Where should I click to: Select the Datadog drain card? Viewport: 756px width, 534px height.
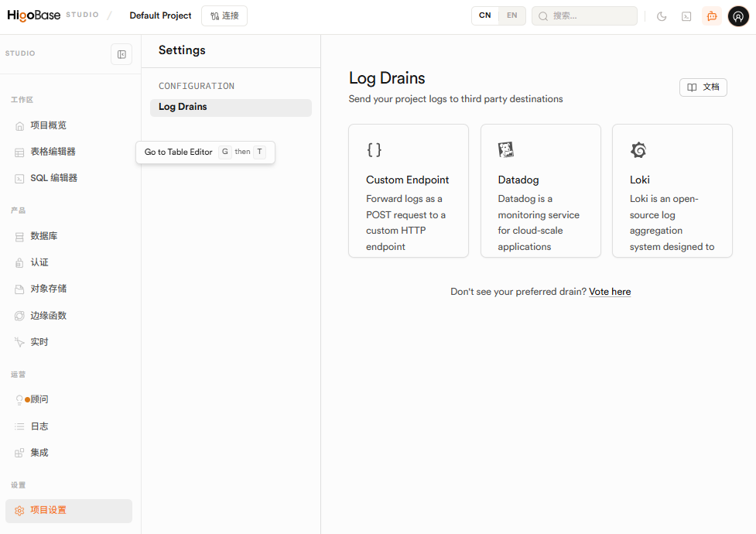click(x=540, y=190)
